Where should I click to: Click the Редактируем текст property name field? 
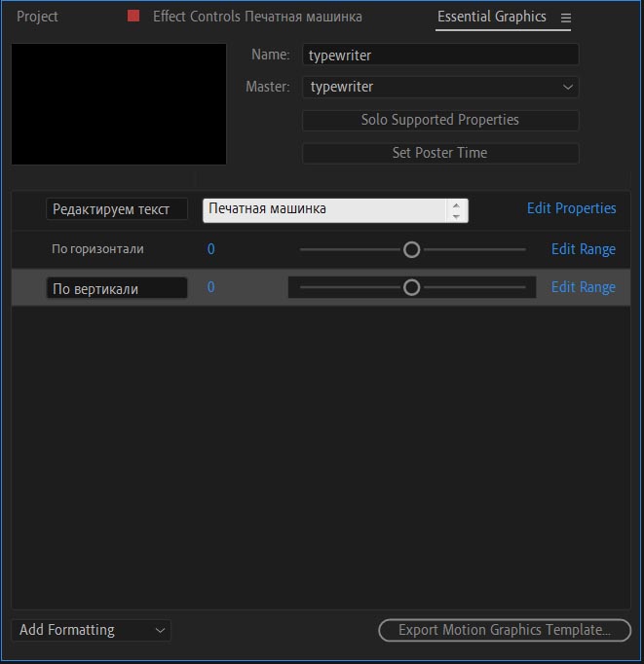(x=117, y=209)
